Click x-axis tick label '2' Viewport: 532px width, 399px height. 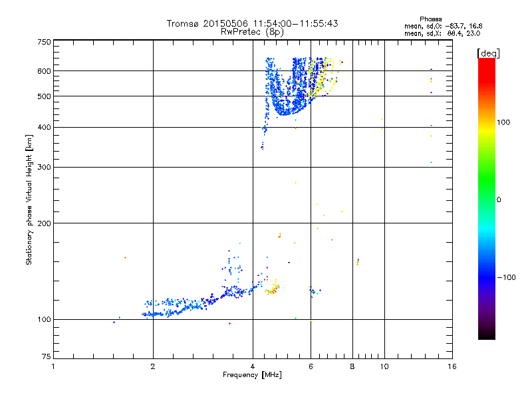coord(153,366)
